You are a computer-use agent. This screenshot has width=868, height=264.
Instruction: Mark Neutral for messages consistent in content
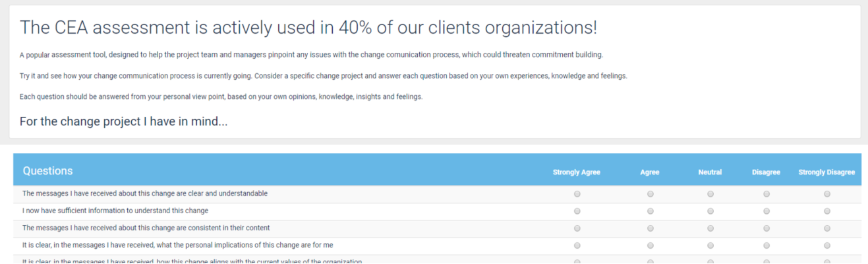(x=710, y=228)
